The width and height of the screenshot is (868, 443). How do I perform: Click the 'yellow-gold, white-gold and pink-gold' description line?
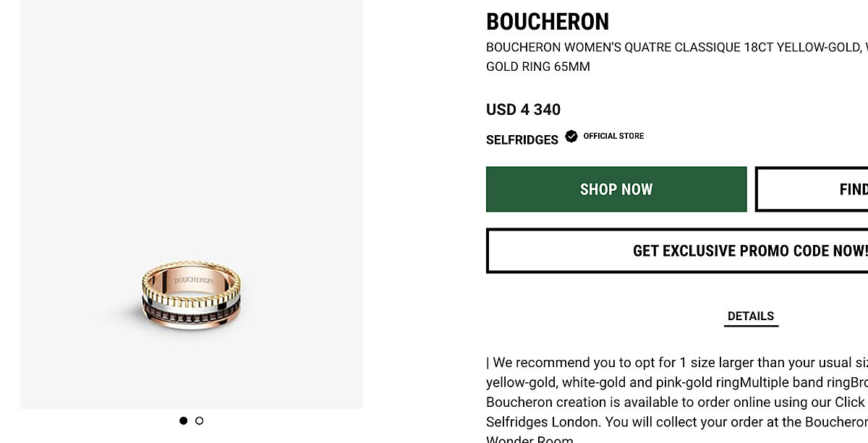tap(676, 382)
